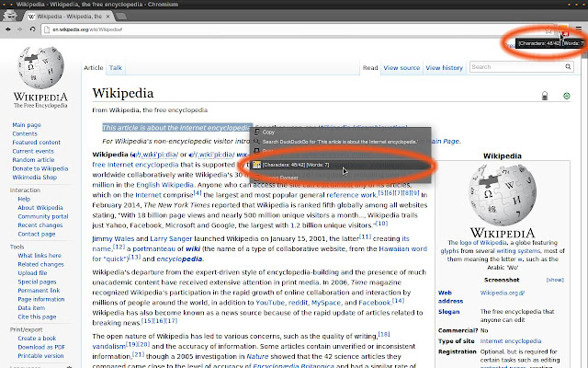The width and height of the screenshot is (588, 368).
Task: Open Cite this page link
Action: pyautogui.click(x=37, y=316)
